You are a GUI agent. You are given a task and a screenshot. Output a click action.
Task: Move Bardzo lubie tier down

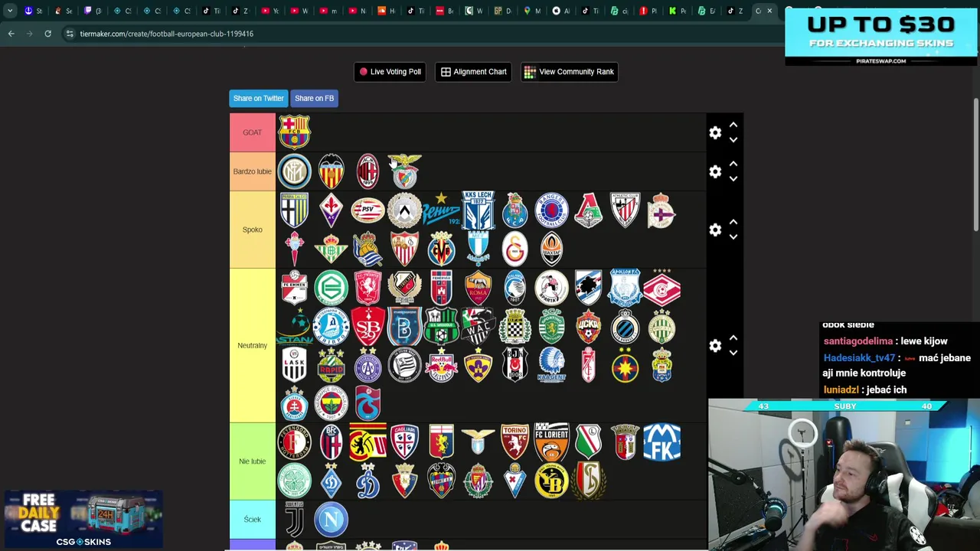tap(733, 179)
